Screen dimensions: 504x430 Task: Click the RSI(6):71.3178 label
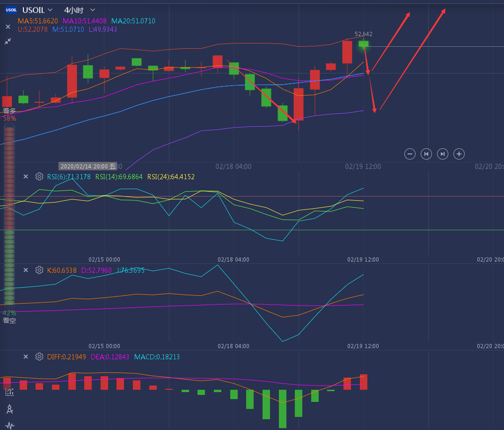coord(69,177)
